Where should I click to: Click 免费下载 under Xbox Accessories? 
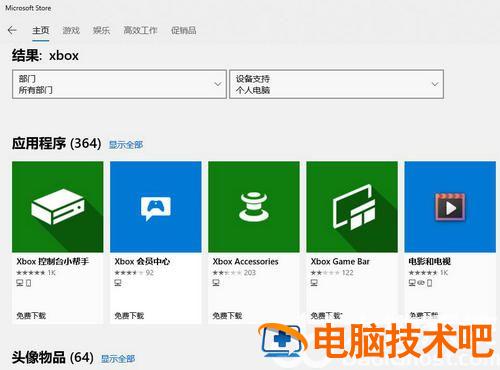tap(227, 315)
